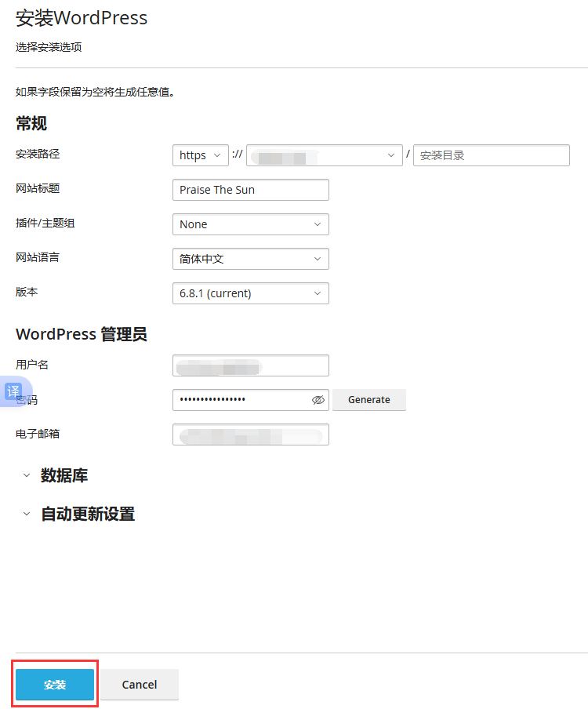Image resolution: width=588 pixels, height=709 pixels.
Task: Click the 用户名 username input field
Action: tap(250, 365)
